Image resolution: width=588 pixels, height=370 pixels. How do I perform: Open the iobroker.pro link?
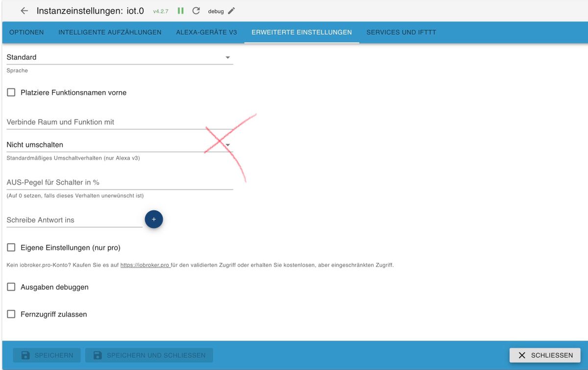tap(145, 265)
